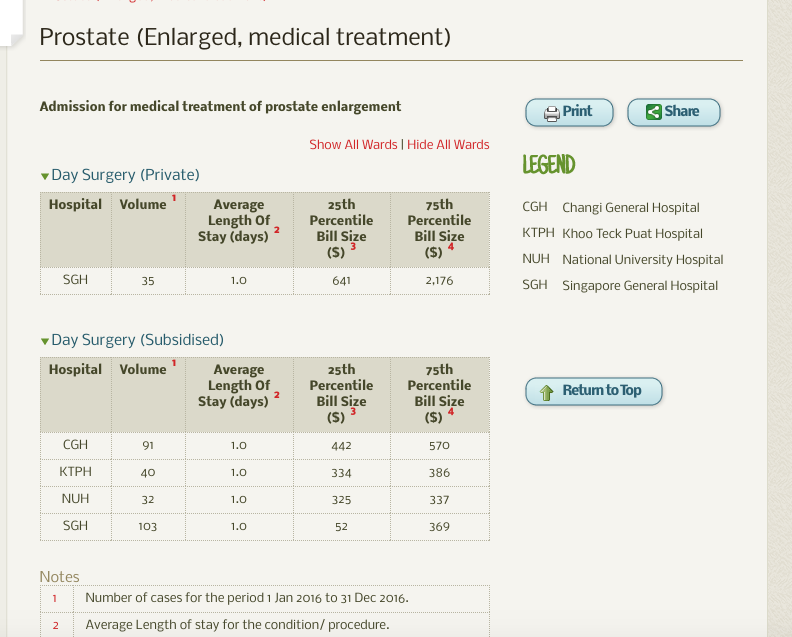Click the printer icon on Print button
This screenshot has height=637, width=792.
pyautogui.click(x=551, y=113)
